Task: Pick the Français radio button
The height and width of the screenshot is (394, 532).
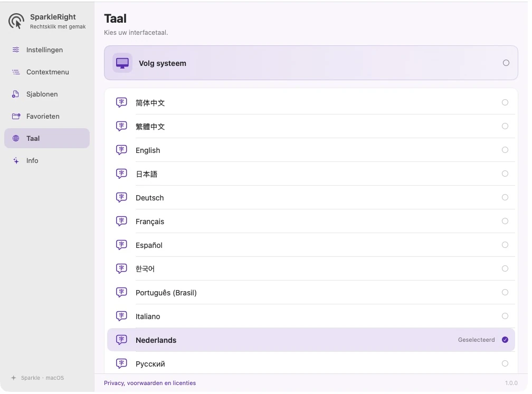Action: (x=505, y=221)
